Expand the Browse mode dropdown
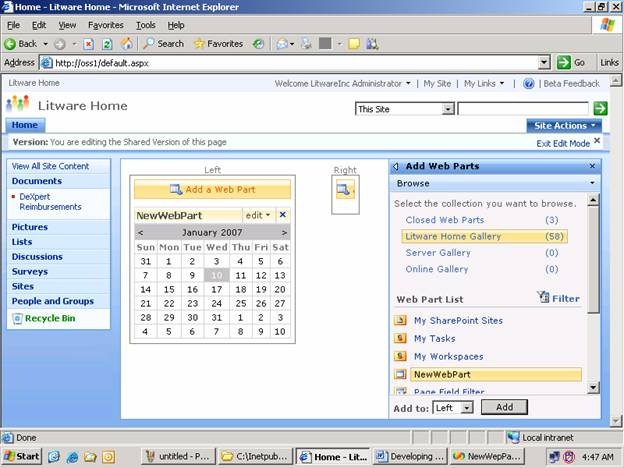This screenshot has width=624, height=468. click(x=592, y=183)
